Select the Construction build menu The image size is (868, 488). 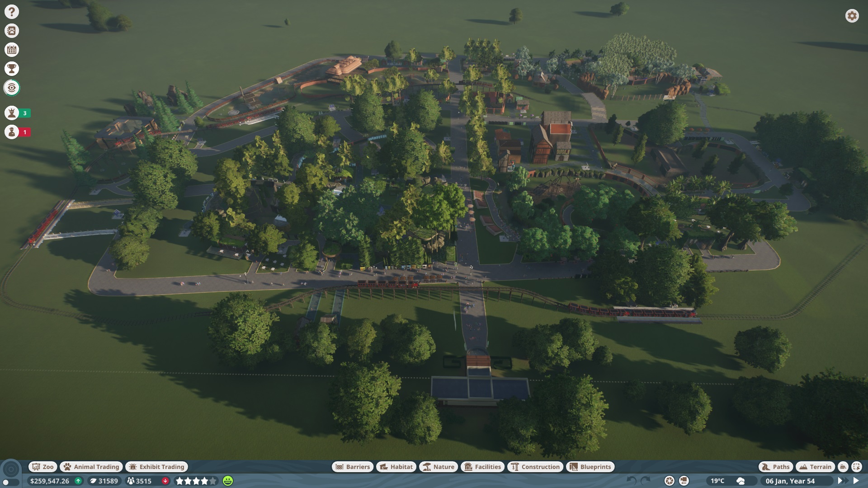coord(536,467)
